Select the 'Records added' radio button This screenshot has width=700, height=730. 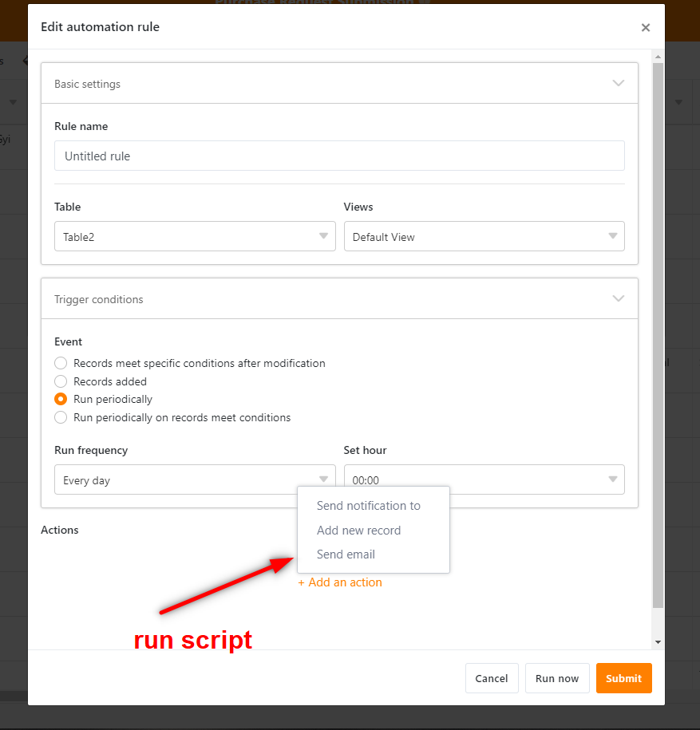tap(61, 381)
